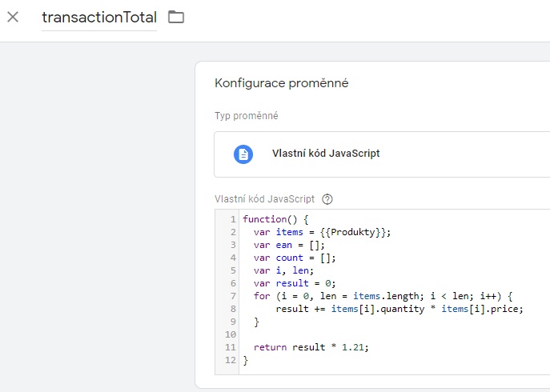Place cursor on var i, len line

coord(283,270)
